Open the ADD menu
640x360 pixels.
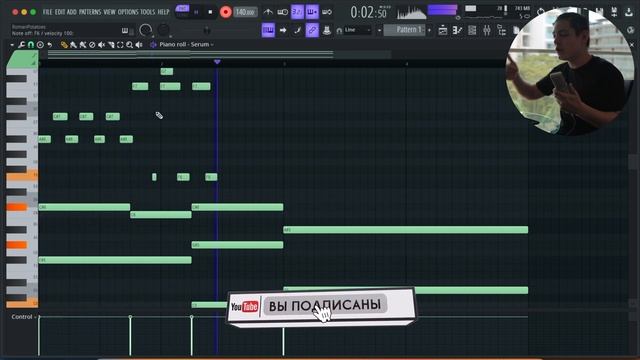pos(72,12)
